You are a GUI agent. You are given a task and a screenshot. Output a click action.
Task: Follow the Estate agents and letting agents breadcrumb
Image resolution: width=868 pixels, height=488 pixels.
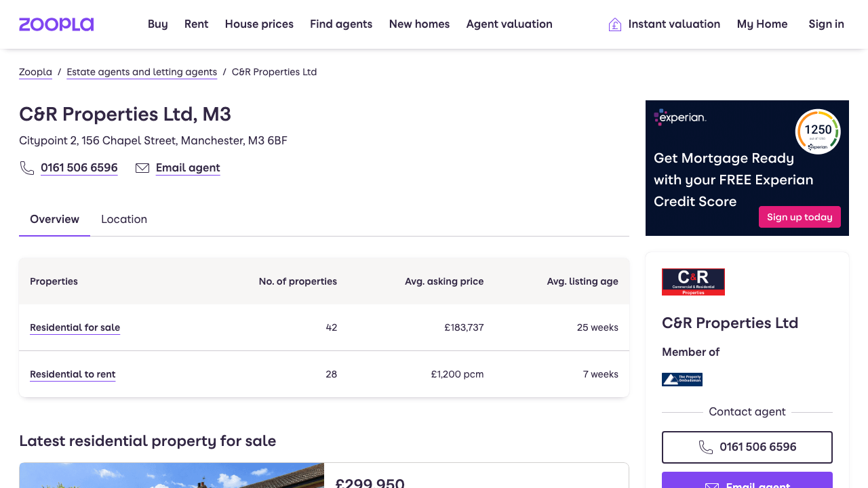pyautogui.click(x=141, y=72)
